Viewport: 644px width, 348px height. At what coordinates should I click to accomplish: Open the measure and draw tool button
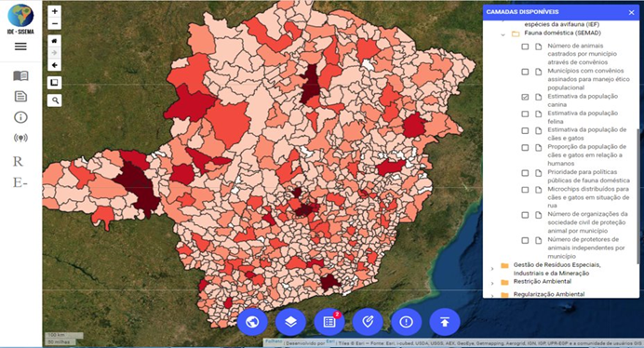pos(368,322)
